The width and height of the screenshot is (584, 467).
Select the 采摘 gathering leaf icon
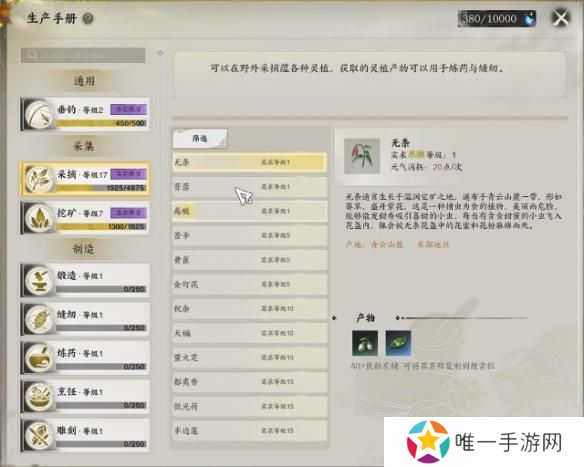tap(39, 179)
